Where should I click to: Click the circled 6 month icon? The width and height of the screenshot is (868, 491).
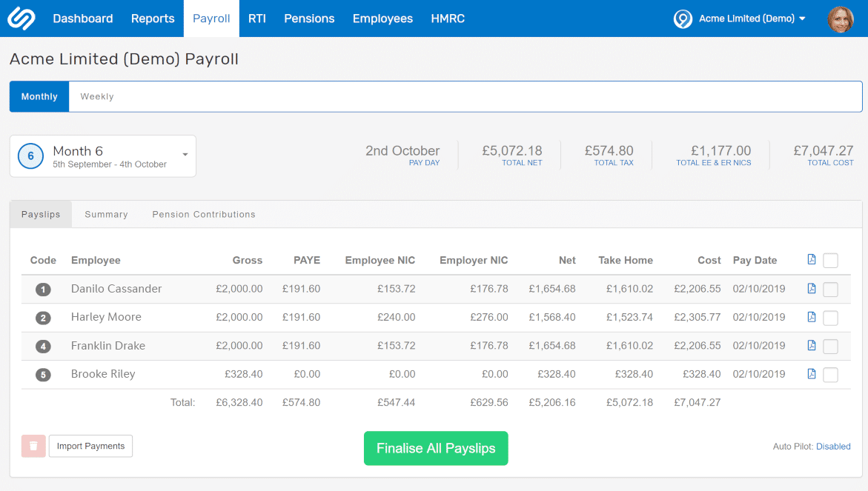(x=30, y=156)
